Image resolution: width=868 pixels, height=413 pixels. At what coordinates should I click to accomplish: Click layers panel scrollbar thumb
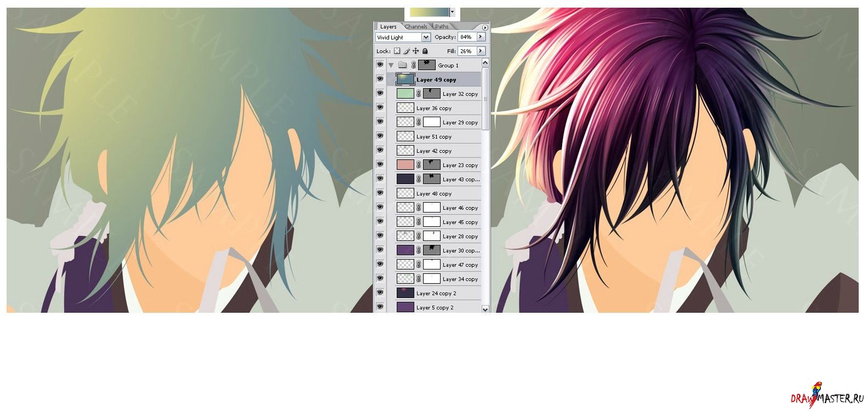tap(485, 99)
